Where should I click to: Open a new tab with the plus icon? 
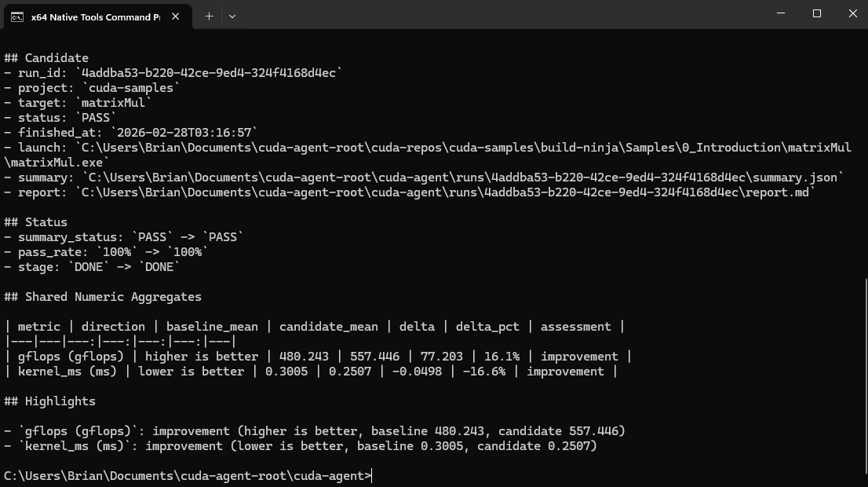(x=209, y=16)
